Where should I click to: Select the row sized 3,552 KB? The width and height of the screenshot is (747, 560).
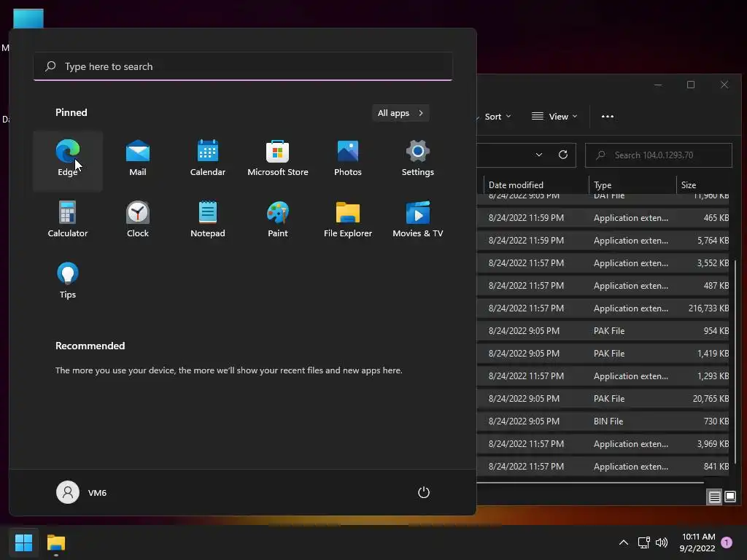(x=603, y=263)
